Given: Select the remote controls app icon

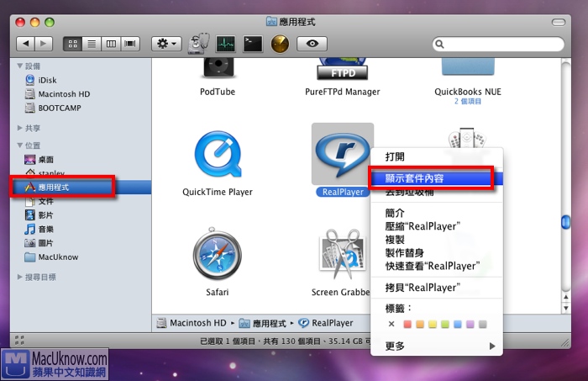Looking at the screenshot, I should pyautogui.click(x=467, y=138).
